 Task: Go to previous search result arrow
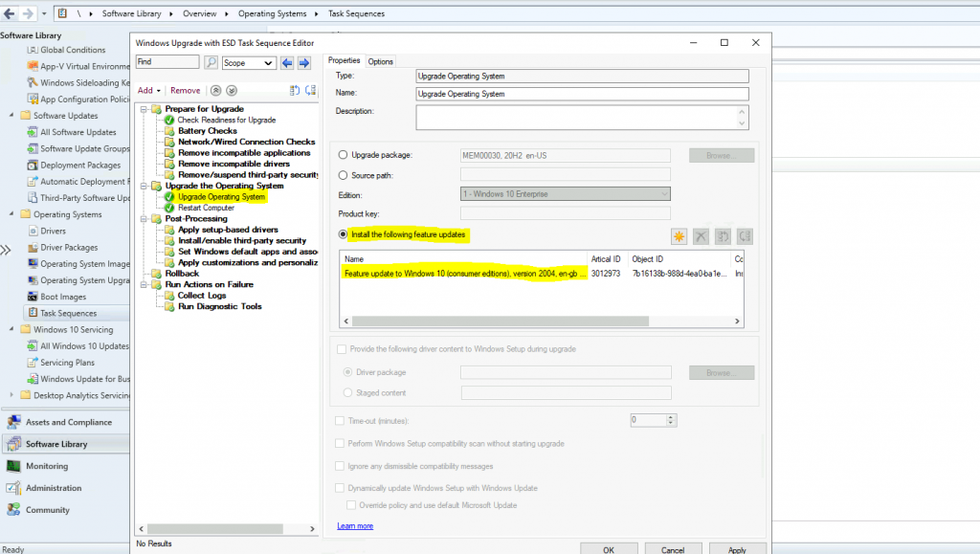tap(287, 62)
